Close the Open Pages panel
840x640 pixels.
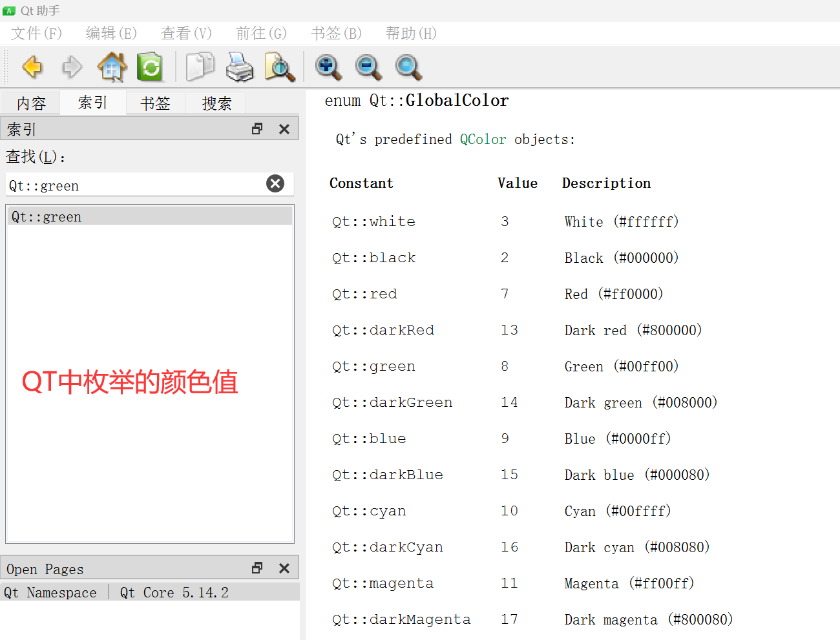284,568
